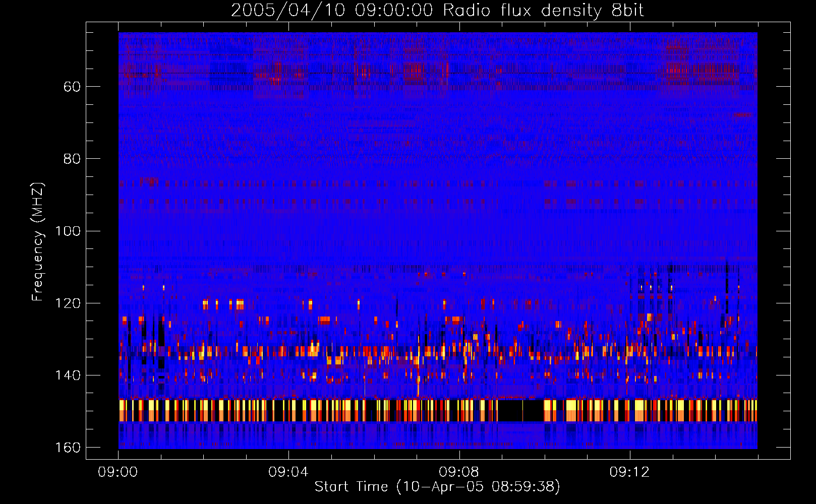Click the plot title '2005/04/10 09:00:00 Radio flux density 8bit'

[437, 11]
